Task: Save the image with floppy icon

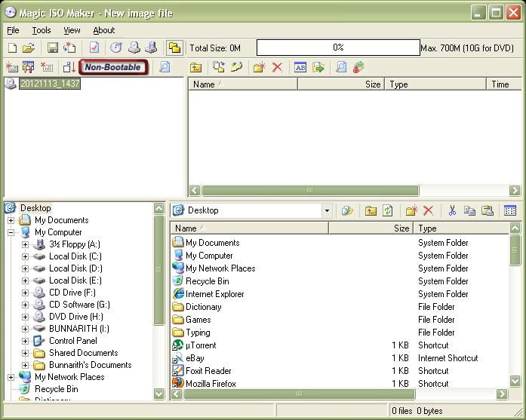Action: pos(52,48)
